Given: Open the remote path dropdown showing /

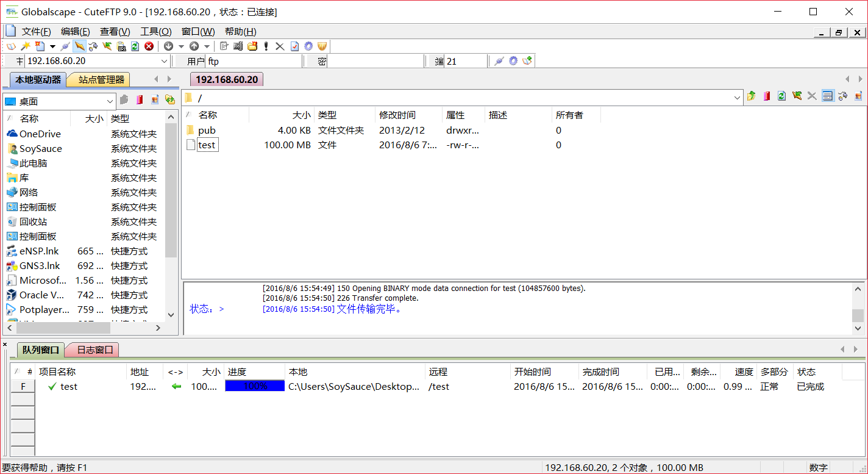Looking at the screenshot, I should (738, 98).
